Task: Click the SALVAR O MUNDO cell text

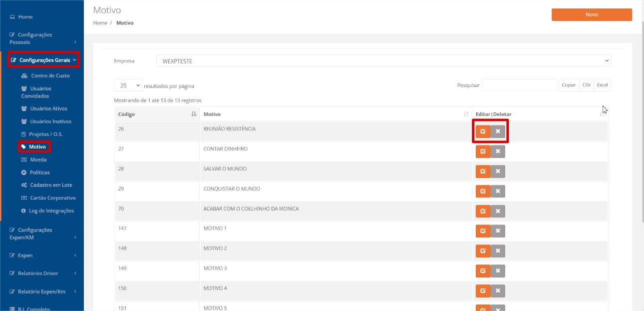Action: pos(225,169)
